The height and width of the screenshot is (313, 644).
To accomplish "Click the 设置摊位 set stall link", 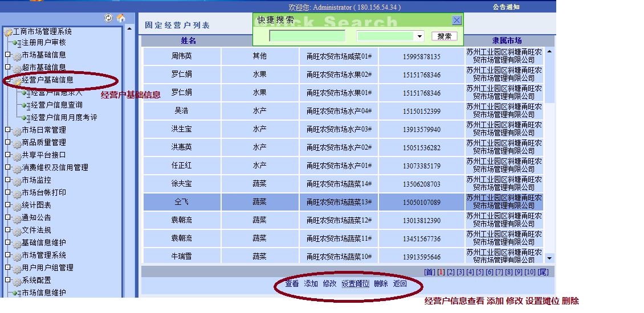I will (x=356, y=283).
